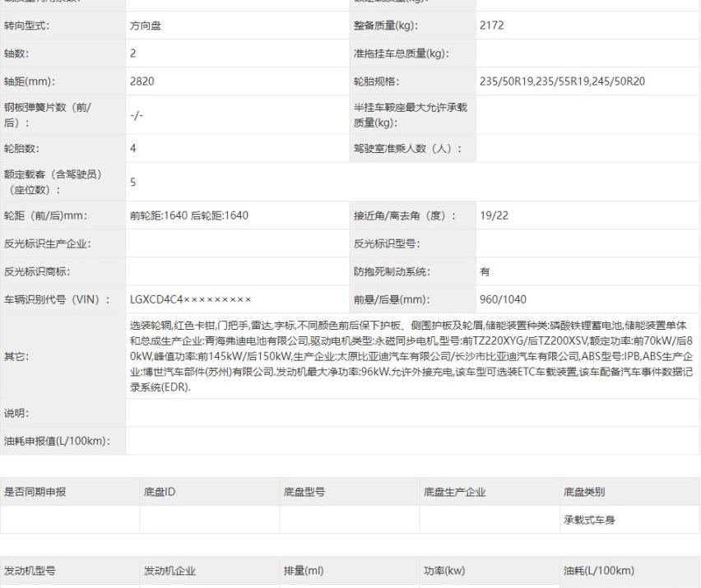Click the 底盘ID column header

tap(160, 492)
